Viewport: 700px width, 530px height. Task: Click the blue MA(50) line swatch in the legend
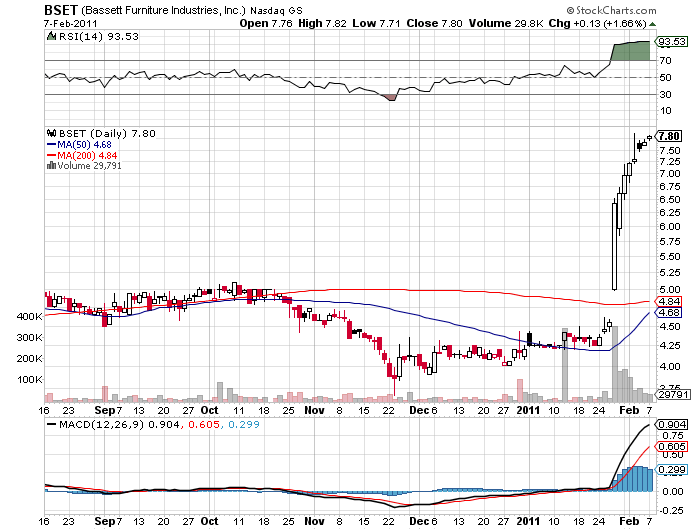coord(51,145)
